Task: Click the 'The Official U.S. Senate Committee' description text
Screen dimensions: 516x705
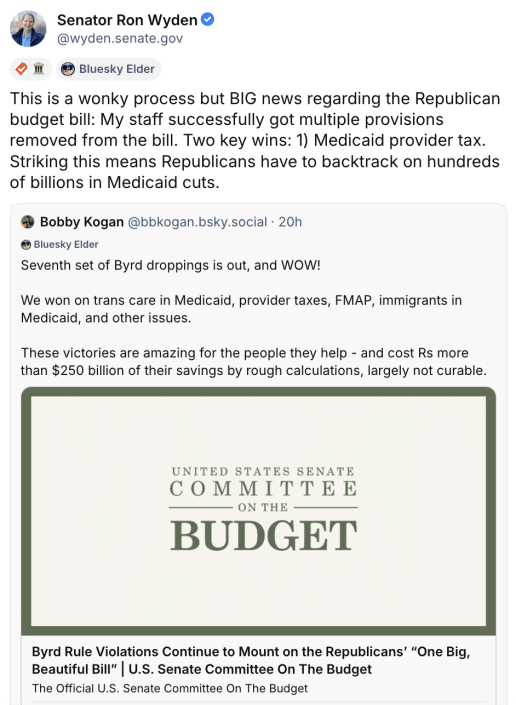Action: point(170,688)
